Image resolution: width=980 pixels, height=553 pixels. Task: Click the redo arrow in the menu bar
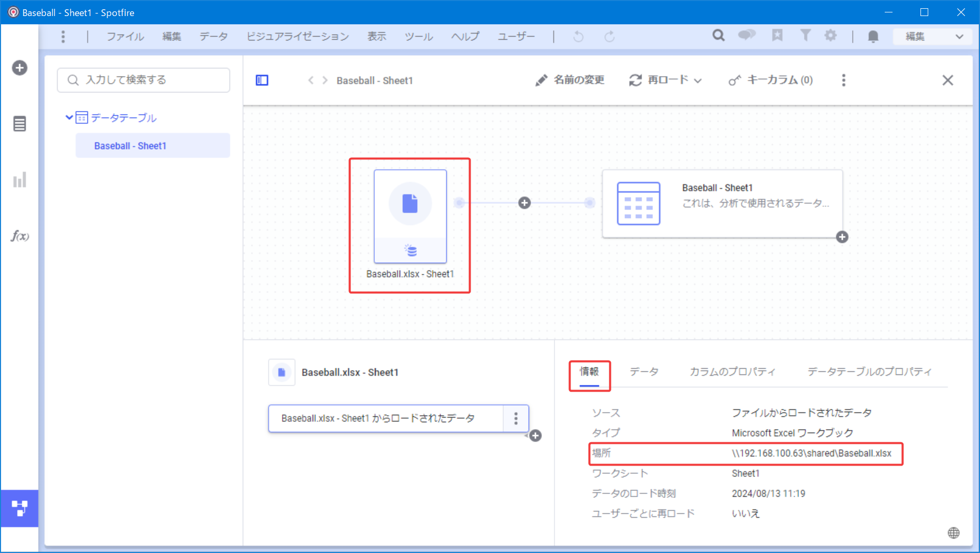click(x=610, y=36)
